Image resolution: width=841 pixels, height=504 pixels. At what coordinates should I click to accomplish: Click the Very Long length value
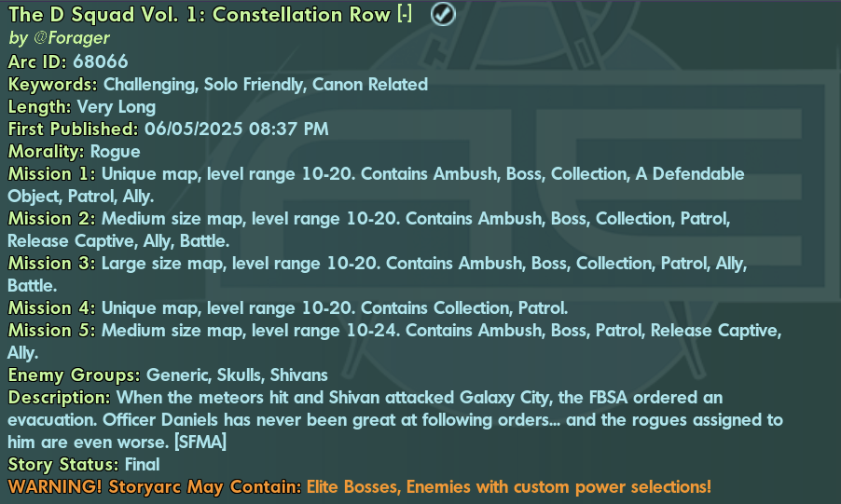[x=117, y=107]
